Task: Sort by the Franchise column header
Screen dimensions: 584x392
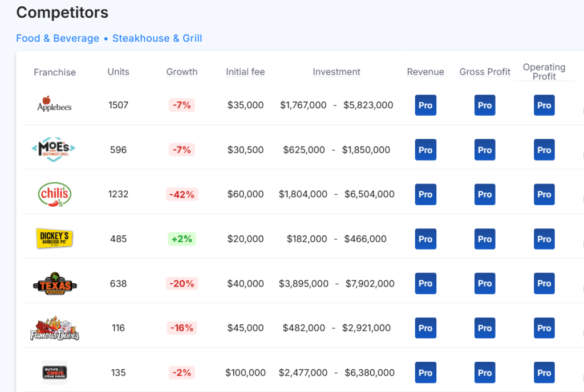Action: tap(55, 72)
